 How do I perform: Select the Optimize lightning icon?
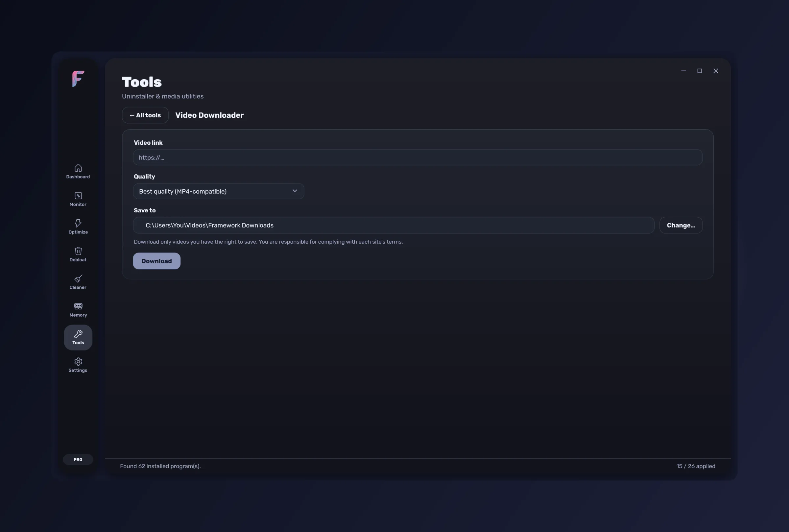pos(78,223)
